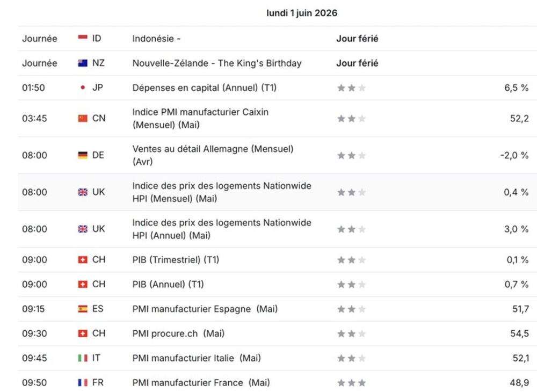Click star rating for Dépenses en capital

(351, 88)
